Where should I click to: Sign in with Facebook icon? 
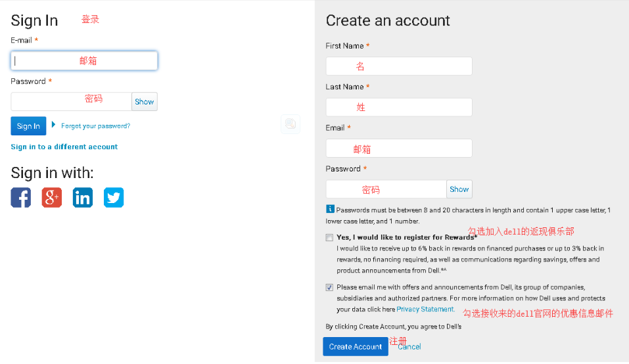(x=21, y=197)
